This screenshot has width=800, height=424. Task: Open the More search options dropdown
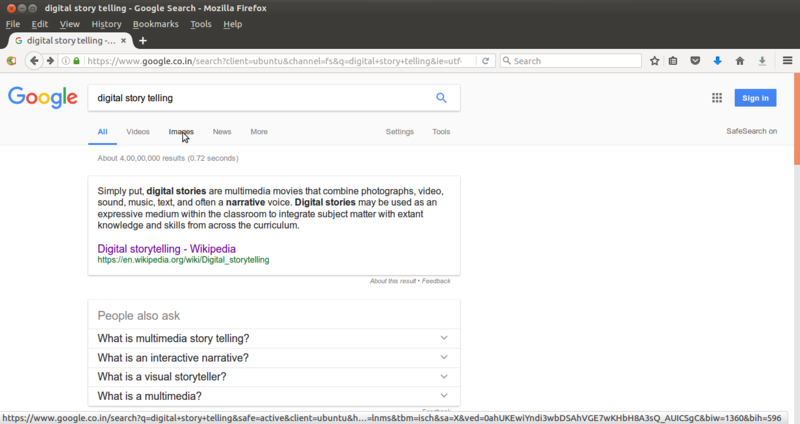point(259,132)
